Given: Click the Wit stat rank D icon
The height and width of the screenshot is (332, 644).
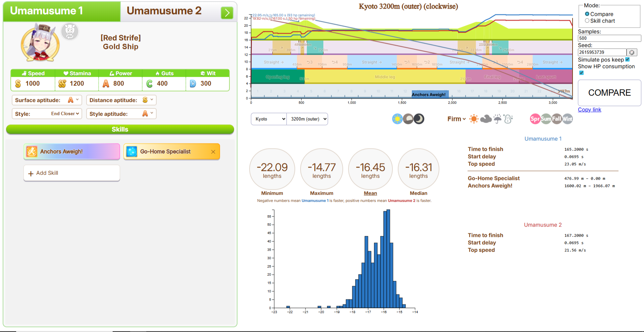Looking at the screenshot, I should [x=193, y=83].
